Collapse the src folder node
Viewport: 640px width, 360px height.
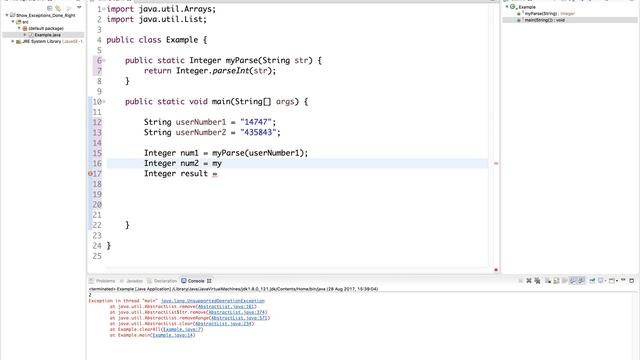13,22
